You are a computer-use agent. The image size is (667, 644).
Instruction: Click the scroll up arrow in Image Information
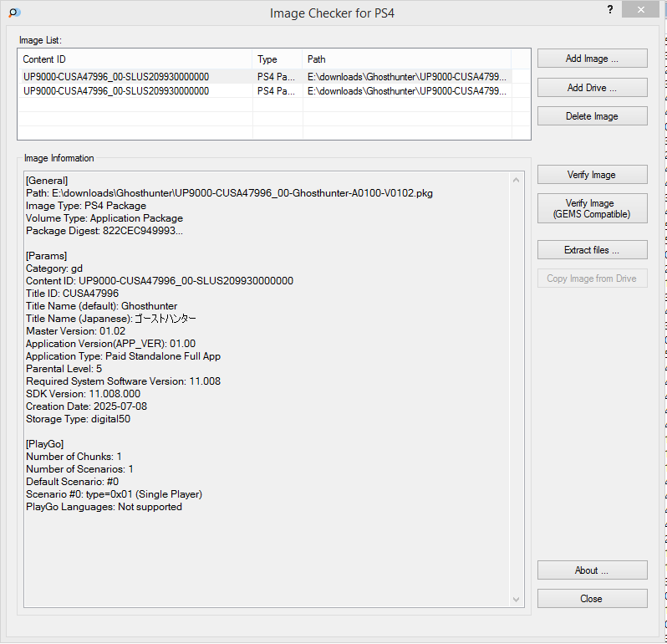(x=516, y=180)
